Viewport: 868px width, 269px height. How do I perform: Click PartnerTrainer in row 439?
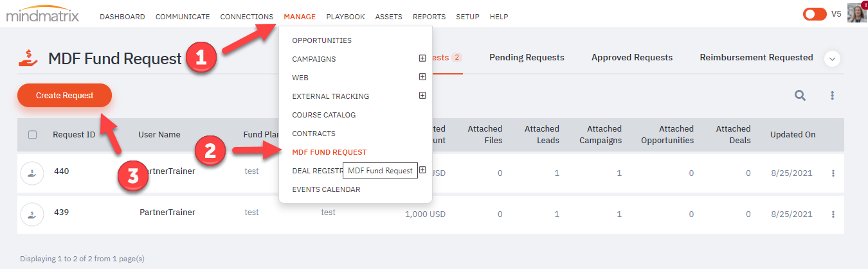pyautogui.click(x=167, y=213)
